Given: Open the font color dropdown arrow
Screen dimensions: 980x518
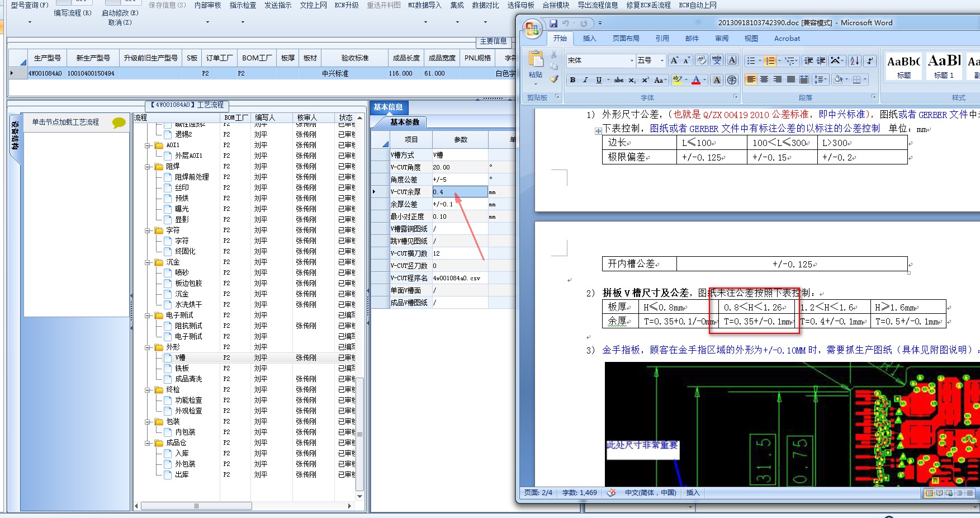Looking at the screenshot, I should coord(704,80).
